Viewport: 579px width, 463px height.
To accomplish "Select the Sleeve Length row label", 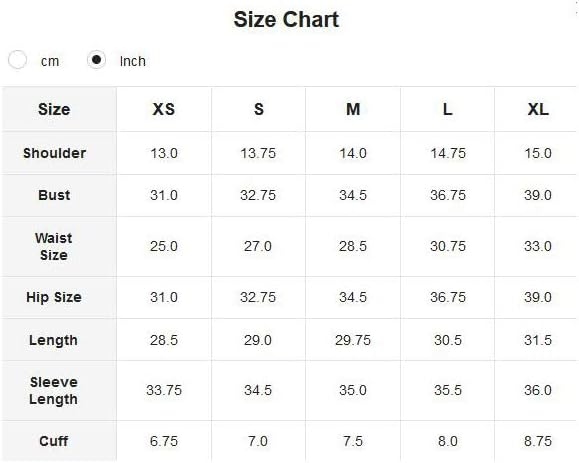I will pos(54,391).
